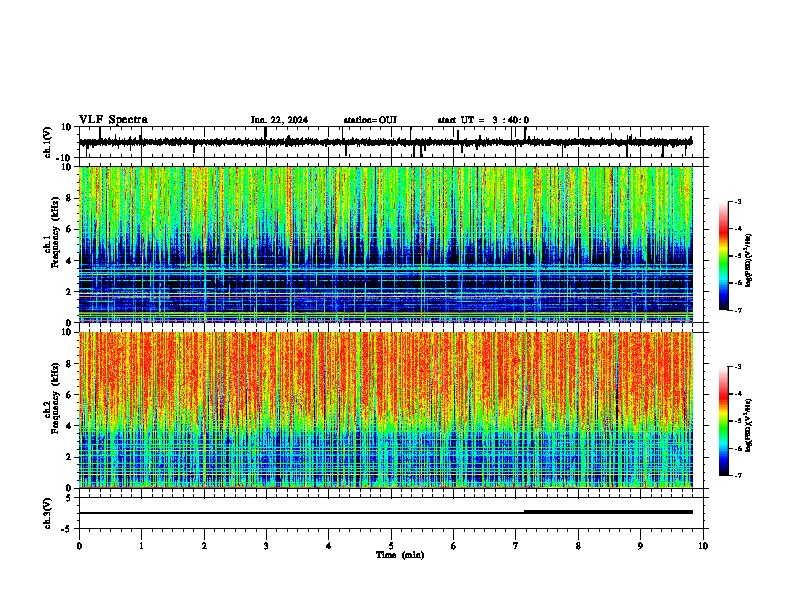Click the "VLF Spectra" plot title
Image resolution: width=792 pixels, height=612 pixels.
pos(113,120)
